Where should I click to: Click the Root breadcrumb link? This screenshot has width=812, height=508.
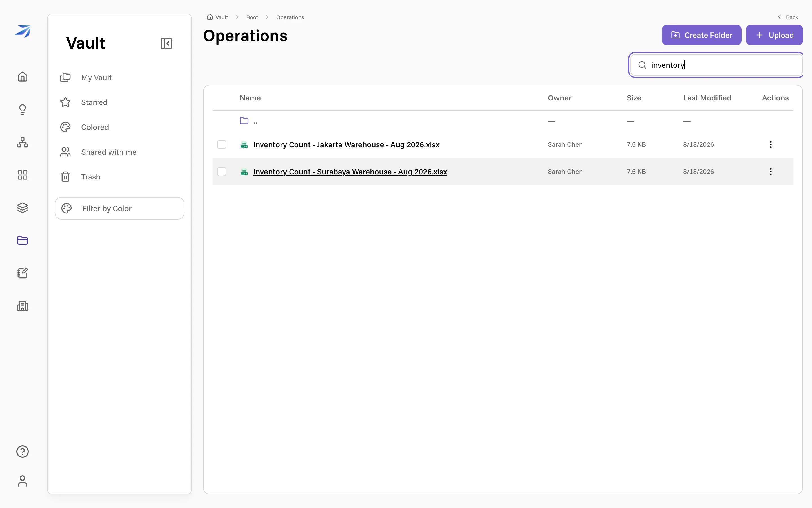tap(252, 17)
